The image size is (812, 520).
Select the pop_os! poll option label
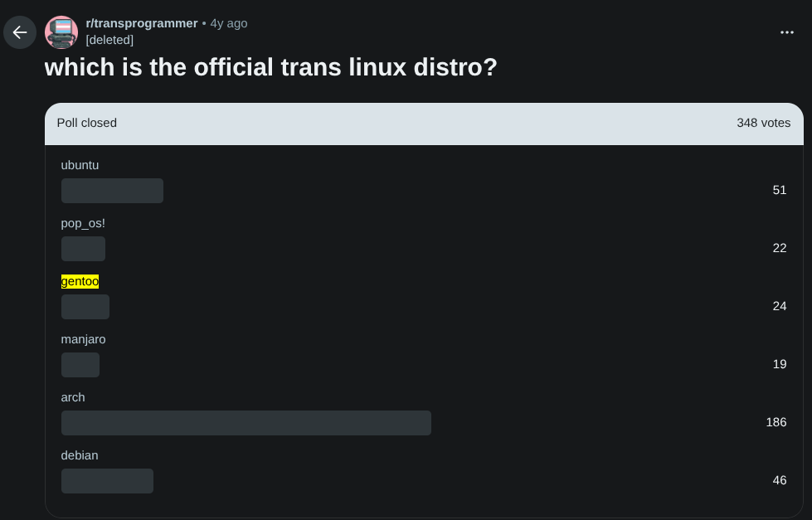83,223
